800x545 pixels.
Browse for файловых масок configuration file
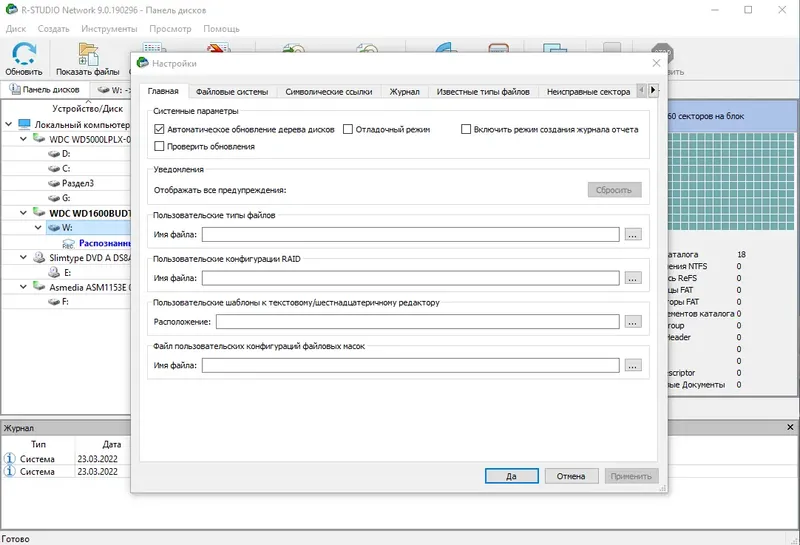[x=633, y=365]
